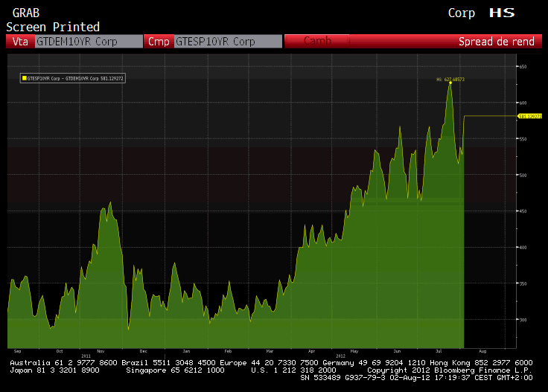This screenshot has width=548, height=392.
Task: Click the Screen Printed status message
Action: coord(53,27)
